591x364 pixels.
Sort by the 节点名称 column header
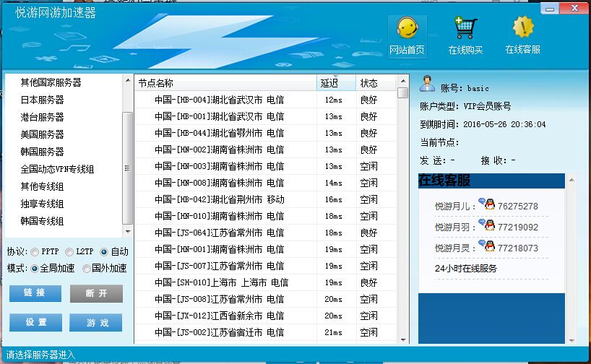click(225, 83)
